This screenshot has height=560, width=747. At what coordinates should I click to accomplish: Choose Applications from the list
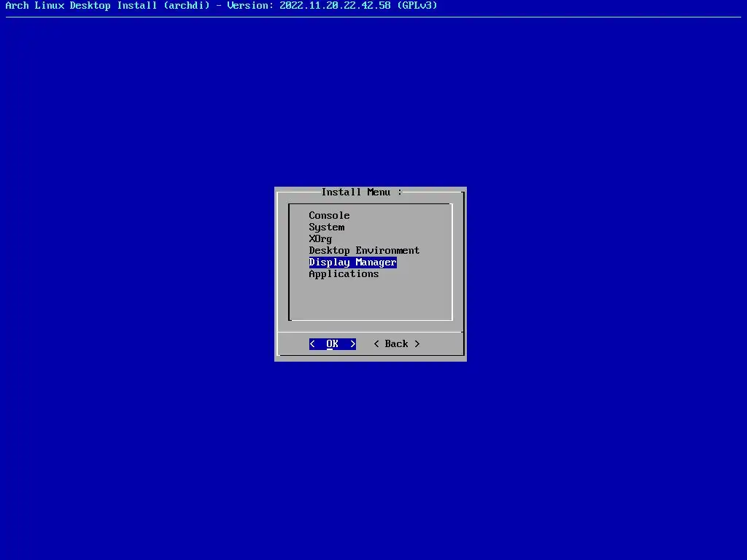tap(344, 274)
